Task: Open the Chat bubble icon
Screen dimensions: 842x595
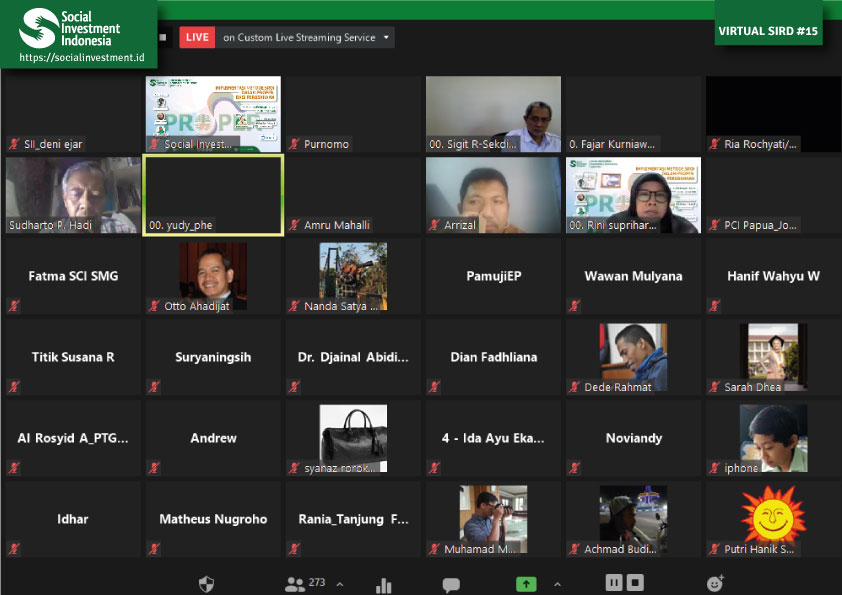Action: click(x=451, y=584)
